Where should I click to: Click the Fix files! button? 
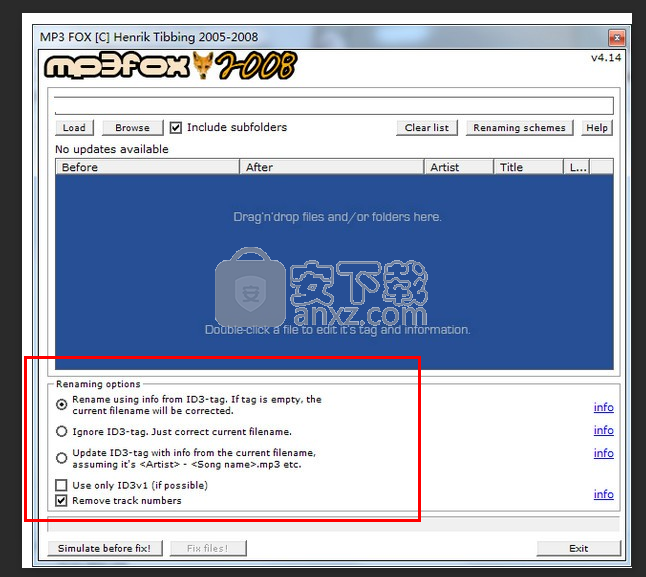(208, 549)
